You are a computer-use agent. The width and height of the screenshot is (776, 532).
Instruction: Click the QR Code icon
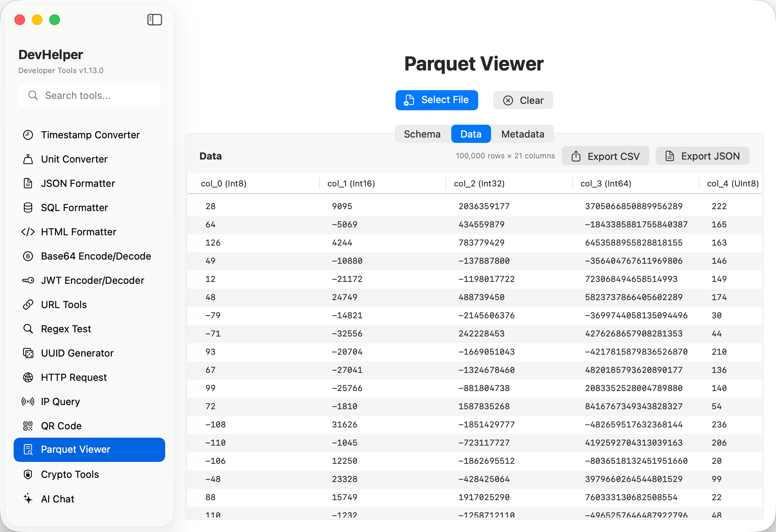tap(28, 426)
